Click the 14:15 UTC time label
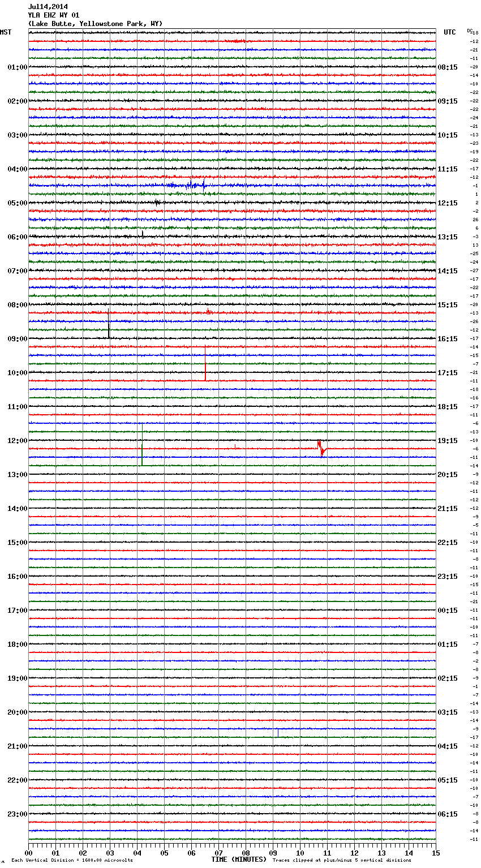 tap(448, 271)
